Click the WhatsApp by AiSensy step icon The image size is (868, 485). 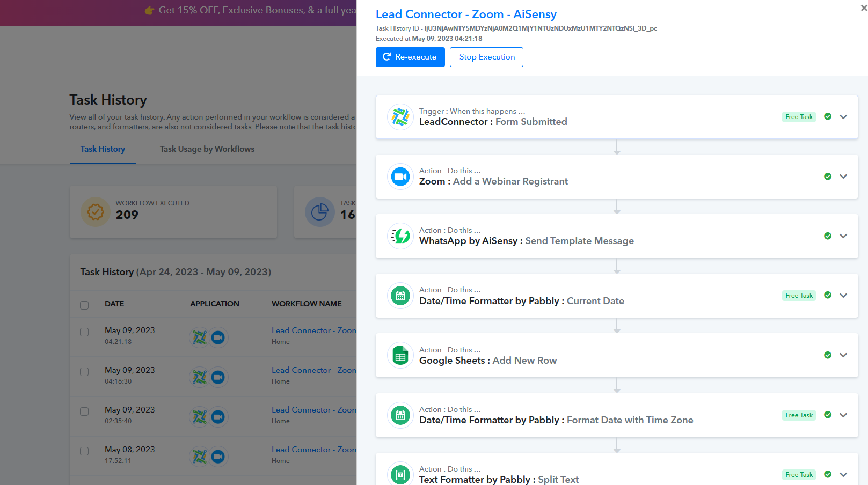(400, 236)
